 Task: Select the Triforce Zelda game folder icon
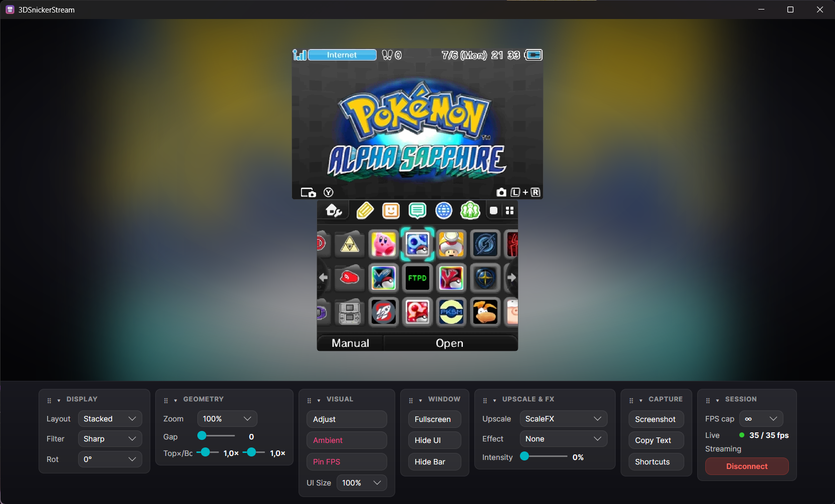(350, 244)
